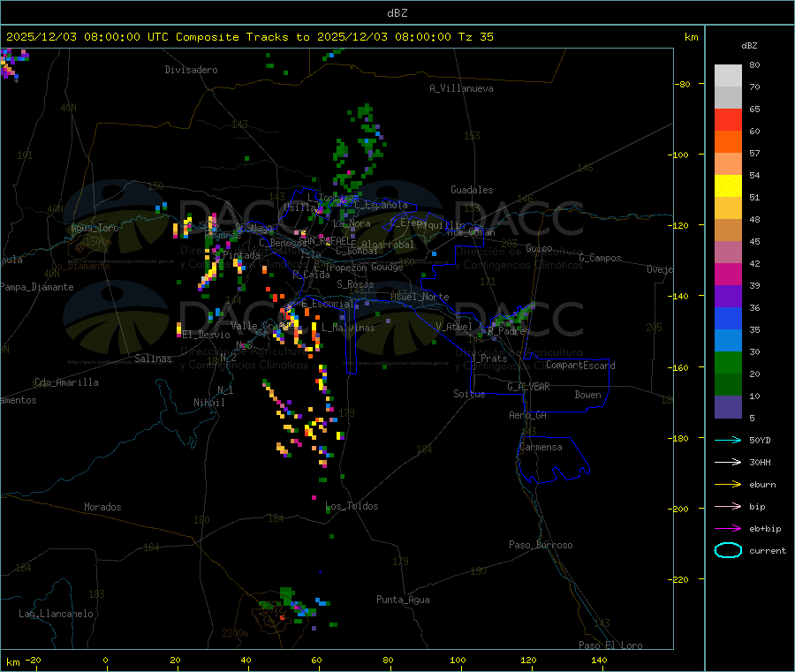This screenshot has width=795, height=672.
Task: Click the '140' tick on the bottom axis
Action: coord(599,660)
